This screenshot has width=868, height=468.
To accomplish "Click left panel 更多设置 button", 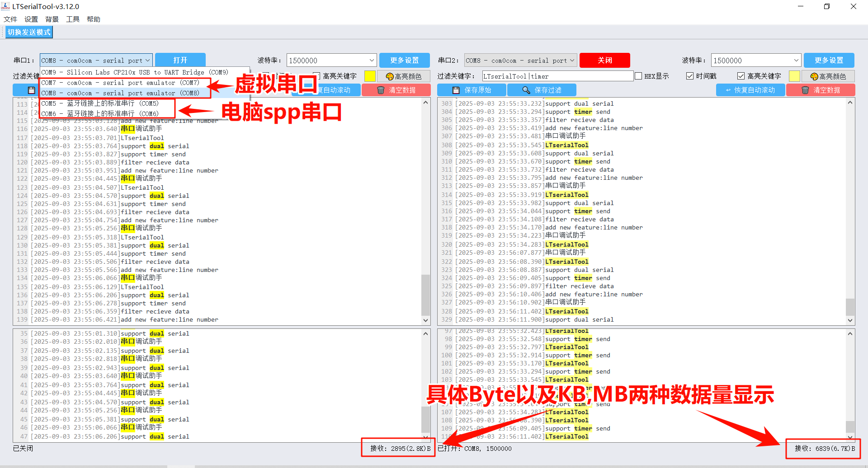I will [x=404, y=60].
